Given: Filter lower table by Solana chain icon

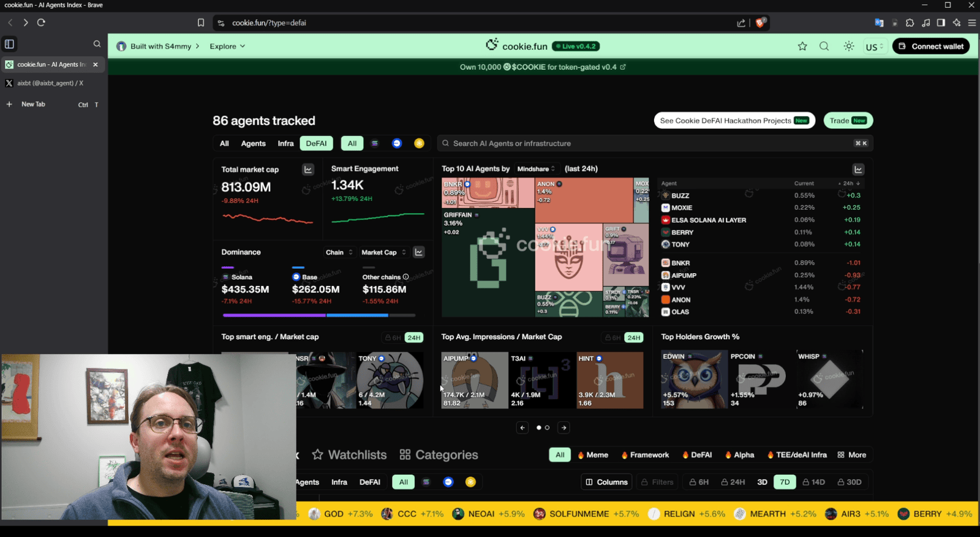Looking at the screenshot, I should (426, 482).
